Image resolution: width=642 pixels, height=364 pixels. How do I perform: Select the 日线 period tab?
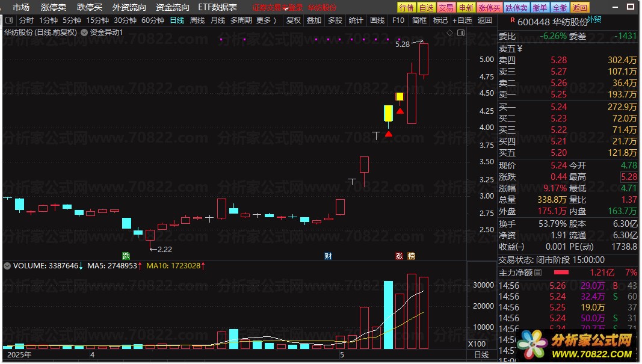point(177,20)
